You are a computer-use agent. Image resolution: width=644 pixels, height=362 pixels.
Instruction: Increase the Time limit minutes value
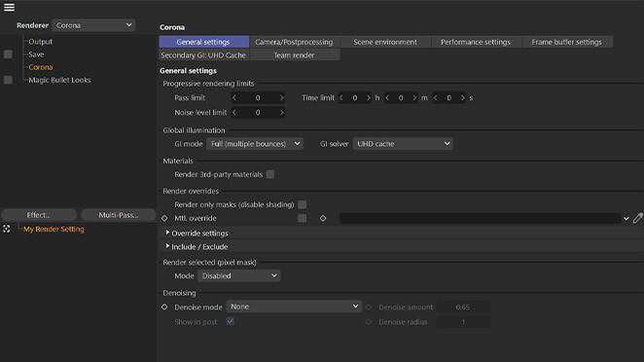(x=414, y=97)
